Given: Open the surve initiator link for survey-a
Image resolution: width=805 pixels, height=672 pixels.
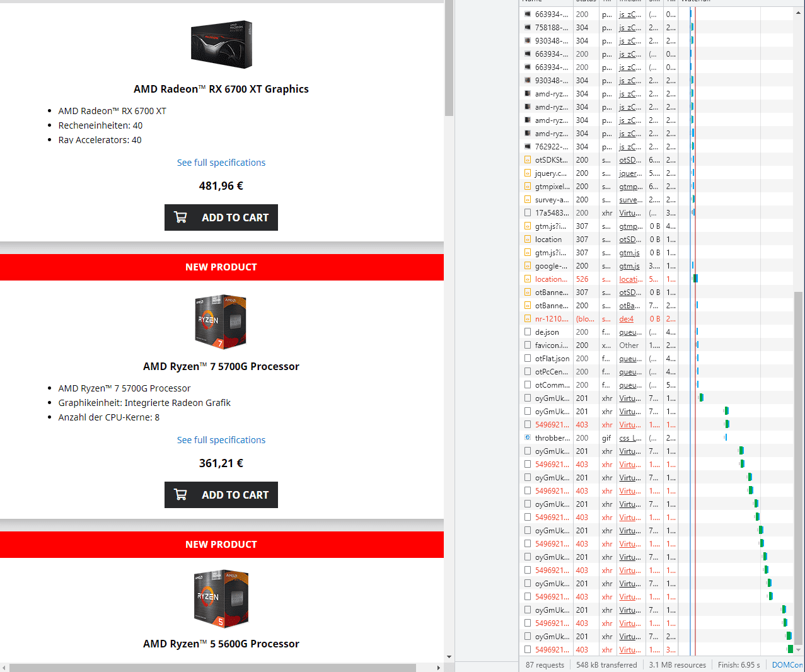Looking at the screenshot, I should point(630,200).
